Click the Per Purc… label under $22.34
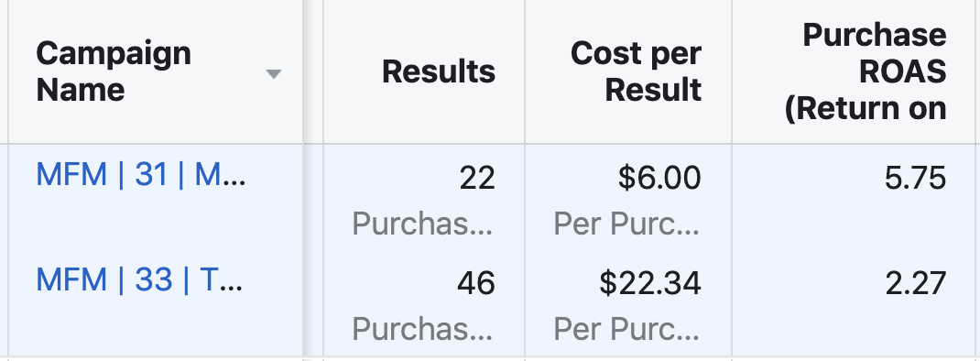 [626, 328]
